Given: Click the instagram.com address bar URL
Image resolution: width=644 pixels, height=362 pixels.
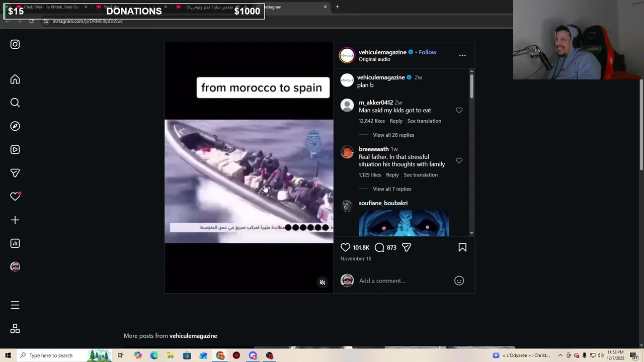Looking at the screenshot, I should (88, 21).
